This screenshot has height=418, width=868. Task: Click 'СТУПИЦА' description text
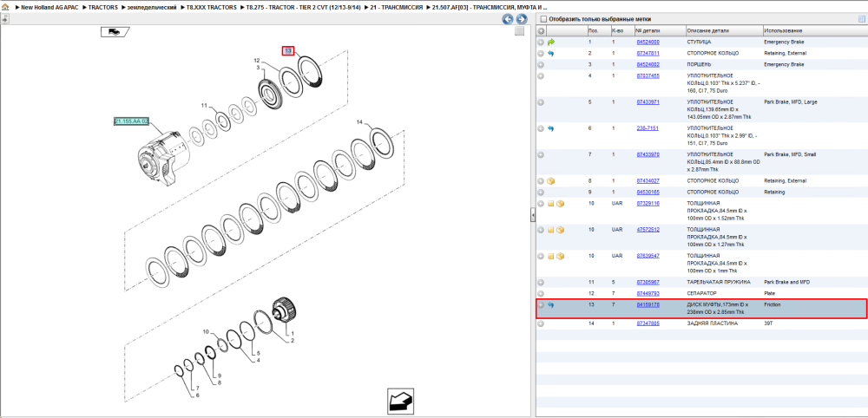coord(699,42)
